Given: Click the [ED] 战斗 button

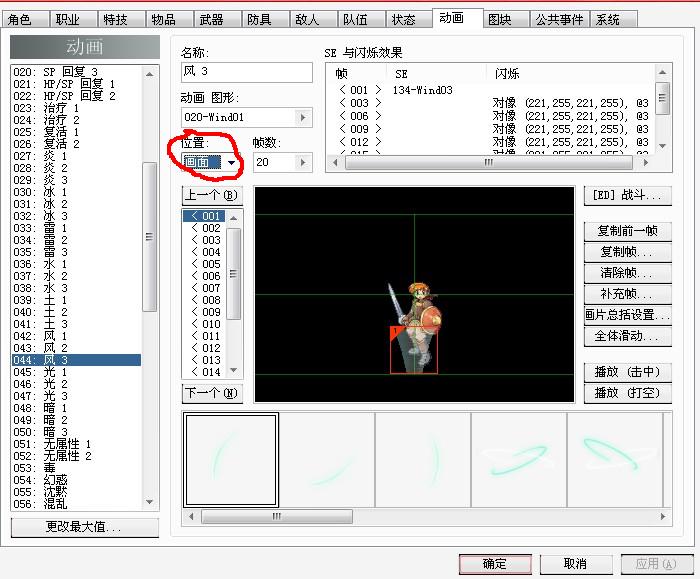Looking at the screenshot, I should [627, 196].
